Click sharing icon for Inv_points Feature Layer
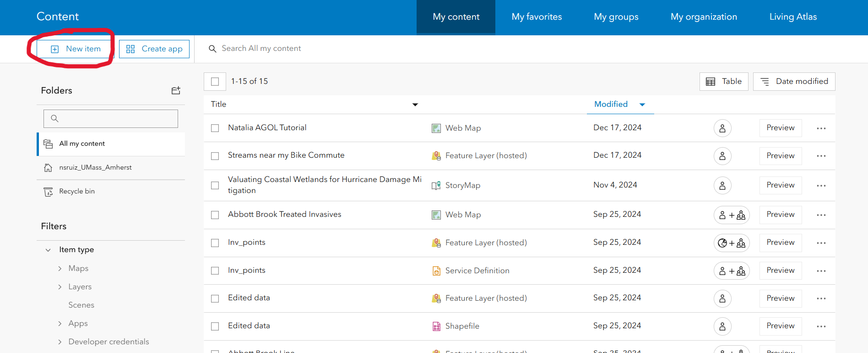868x353 pixels. pos(732,243)
